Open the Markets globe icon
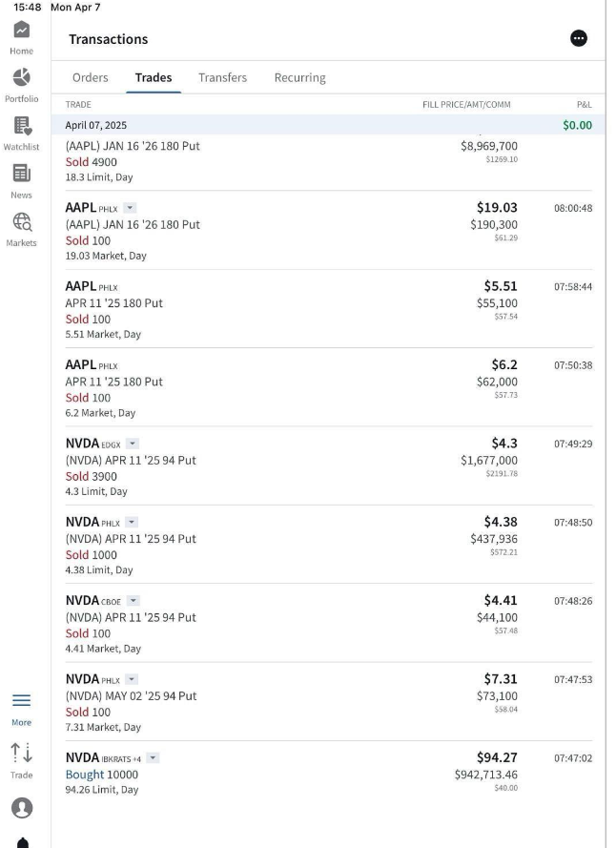This screenshot has height=848, width=616. coord(21,221)
